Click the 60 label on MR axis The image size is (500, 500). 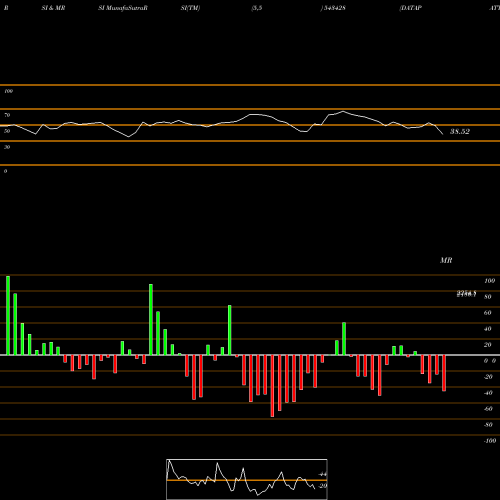488,313
